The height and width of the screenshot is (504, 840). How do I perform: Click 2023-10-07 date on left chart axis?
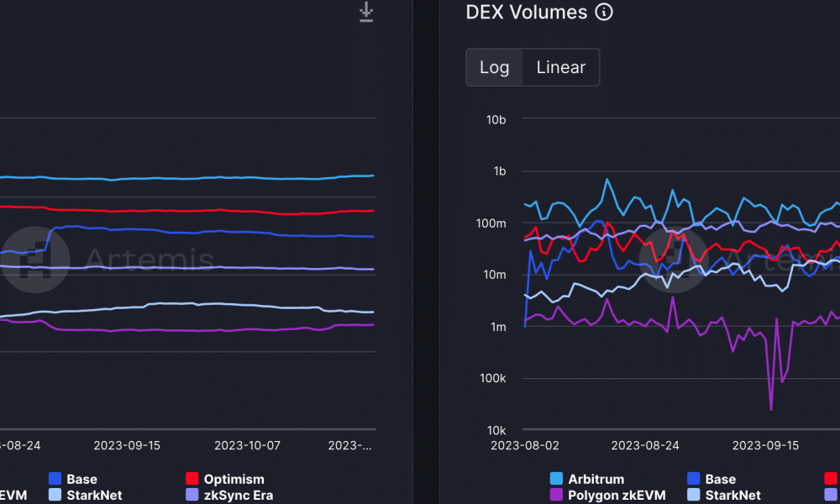(x=248, y=445)
